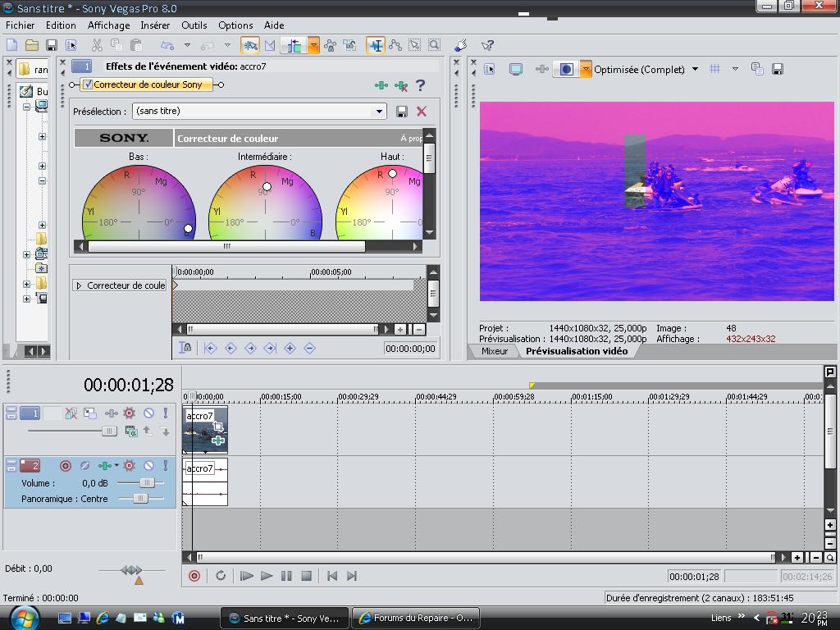Open the Affichage menu
The height and width of the screenshot is (630, 840).
click(x=108, y=25)
